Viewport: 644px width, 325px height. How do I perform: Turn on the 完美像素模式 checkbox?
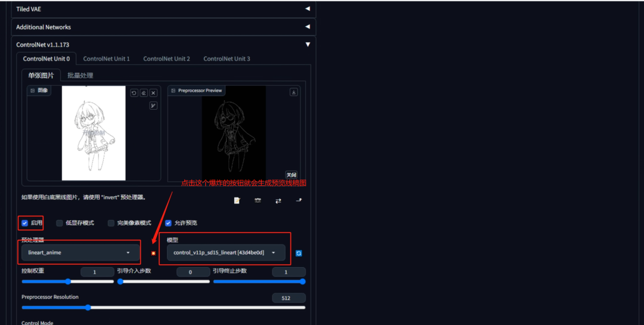click(111, 223)
